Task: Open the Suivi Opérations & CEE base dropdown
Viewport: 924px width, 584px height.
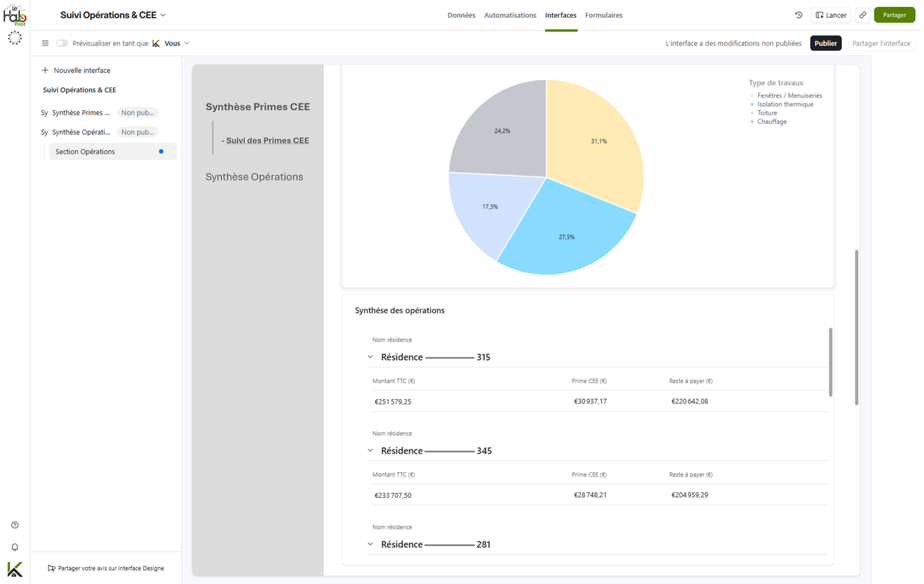Action: [113, 15]
